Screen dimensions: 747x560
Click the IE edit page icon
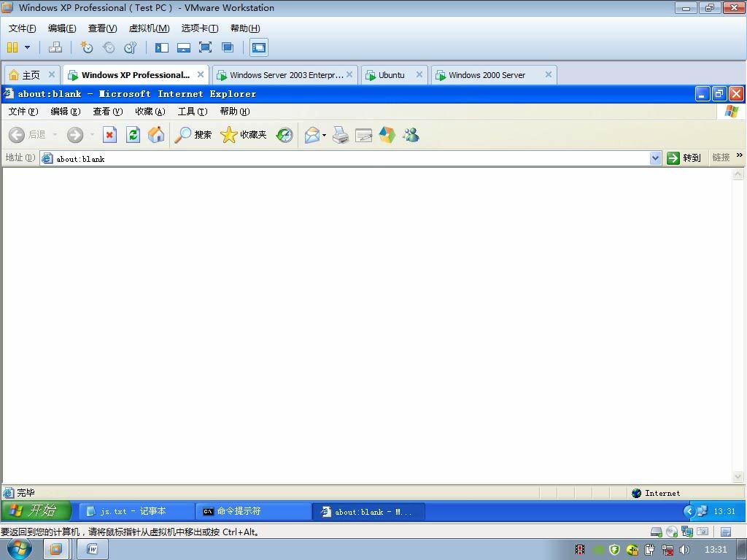(364, 135)
